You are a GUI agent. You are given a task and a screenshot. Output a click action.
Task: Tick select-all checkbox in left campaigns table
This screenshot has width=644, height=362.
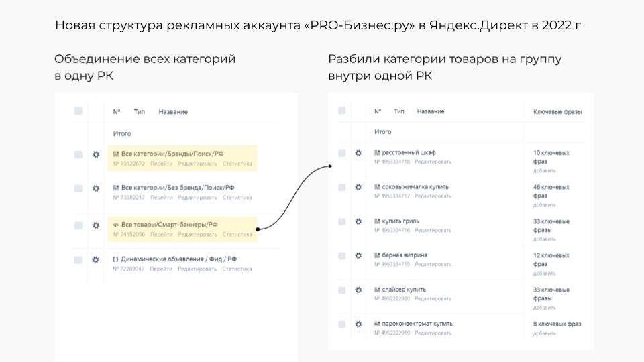click(x=78, y=111)
